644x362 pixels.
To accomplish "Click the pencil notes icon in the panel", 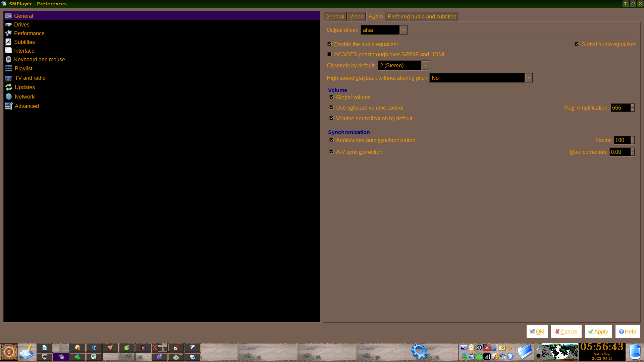I will 27,352.
